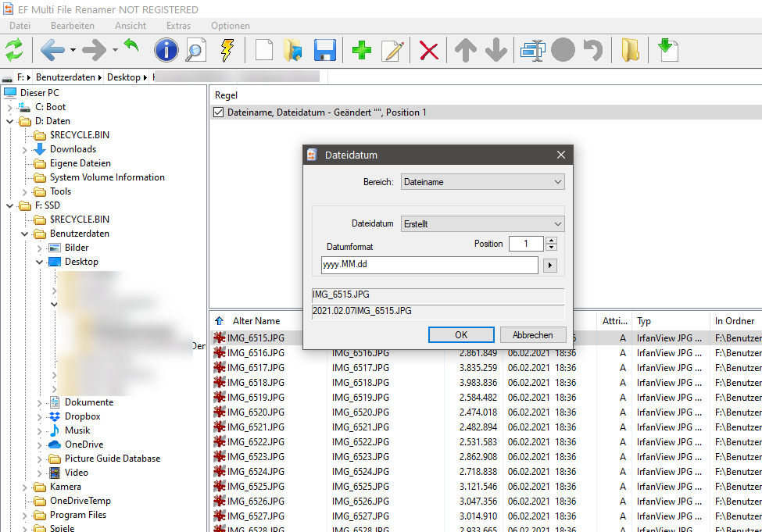Click the yellow lightning bolt icon
762x532 pixels.
click(x=227, y=50)
